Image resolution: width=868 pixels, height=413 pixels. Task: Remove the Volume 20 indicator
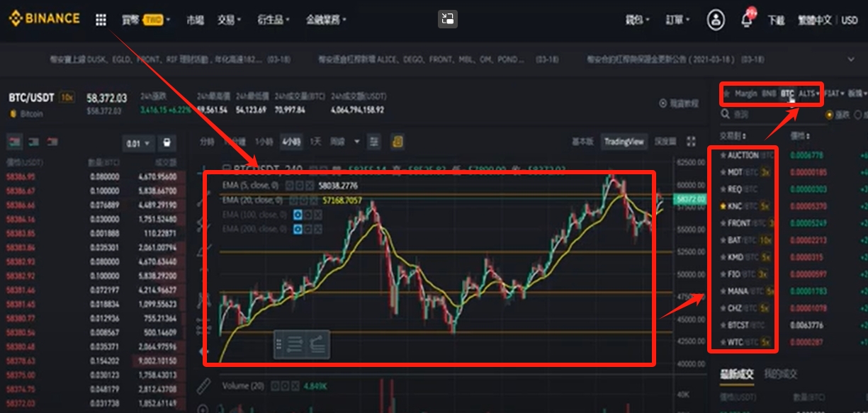pos(296,387)
